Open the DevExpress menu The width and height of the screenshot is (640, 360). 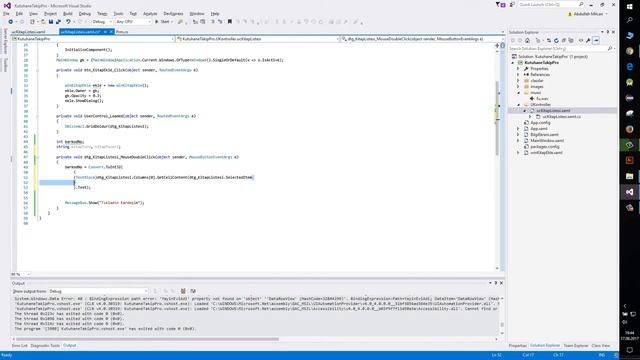point(173,14)
